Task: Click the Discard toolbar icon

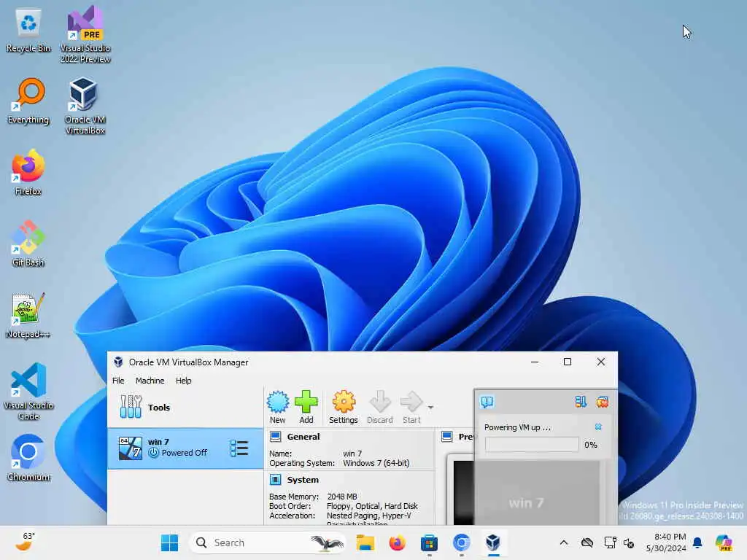Action: point(379,407)
